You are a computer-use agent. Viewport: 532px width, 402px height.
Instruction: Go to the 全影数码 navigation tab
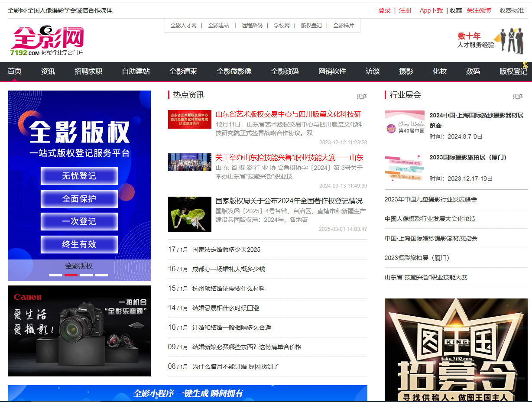(285, 71)
